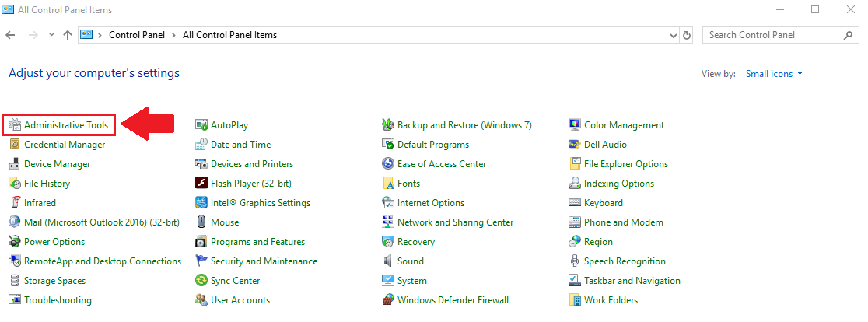Open the recent locations dropdown arrow

coord(51,35)
